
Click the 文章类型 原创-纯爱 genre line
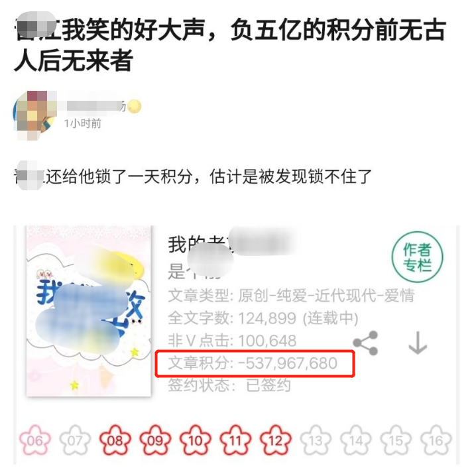pyautogui.click(x=291, y=296)
